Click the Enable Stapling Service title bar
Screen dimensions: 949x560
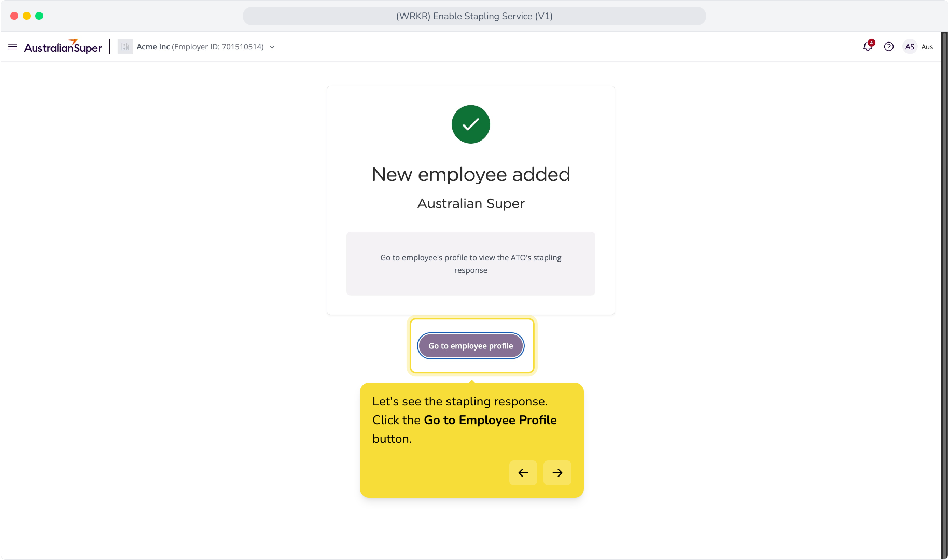474,16
